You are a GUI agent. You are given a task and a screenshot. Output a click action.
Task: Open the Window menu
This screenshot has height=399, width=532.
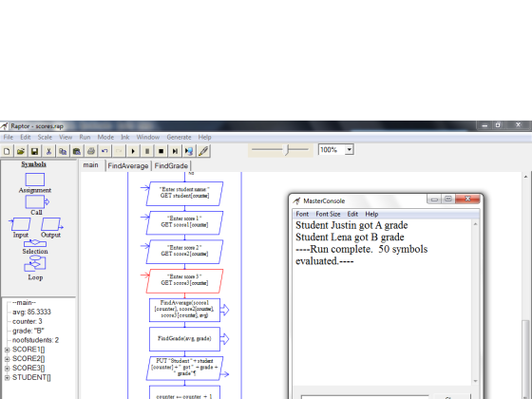pos(148,137)
